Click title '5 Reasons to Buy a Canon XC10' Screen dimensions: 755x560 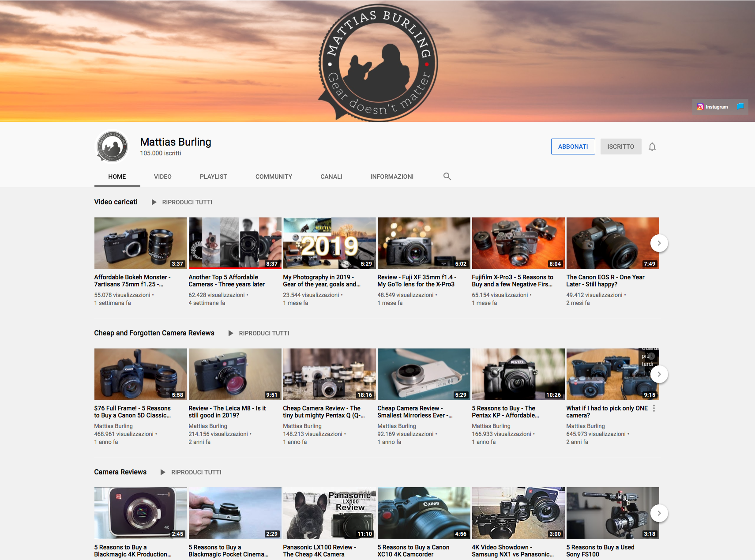point(413,551)
